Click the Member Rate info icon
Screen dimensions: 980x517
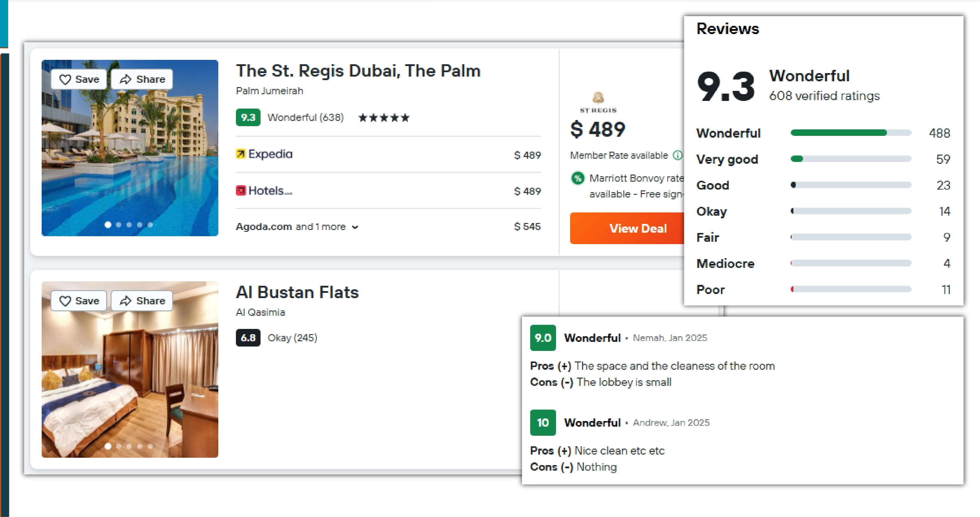(678, 155)
